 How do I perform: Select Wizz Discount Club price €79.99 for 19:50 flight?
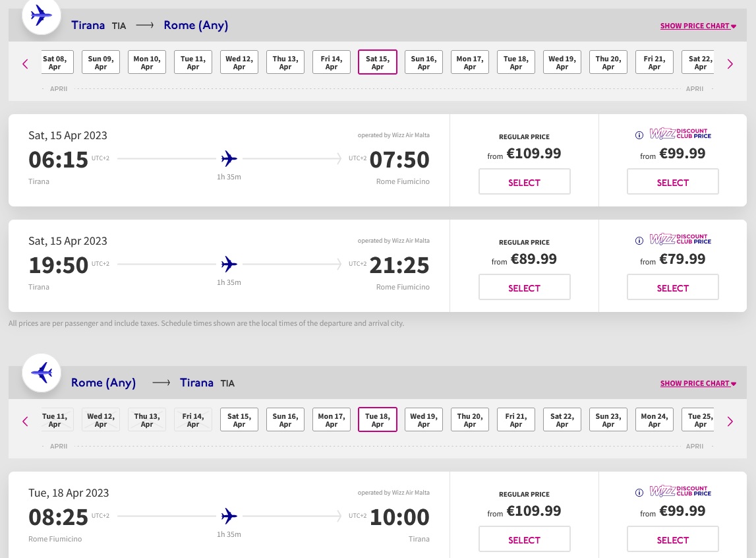[x=672, y=288]
